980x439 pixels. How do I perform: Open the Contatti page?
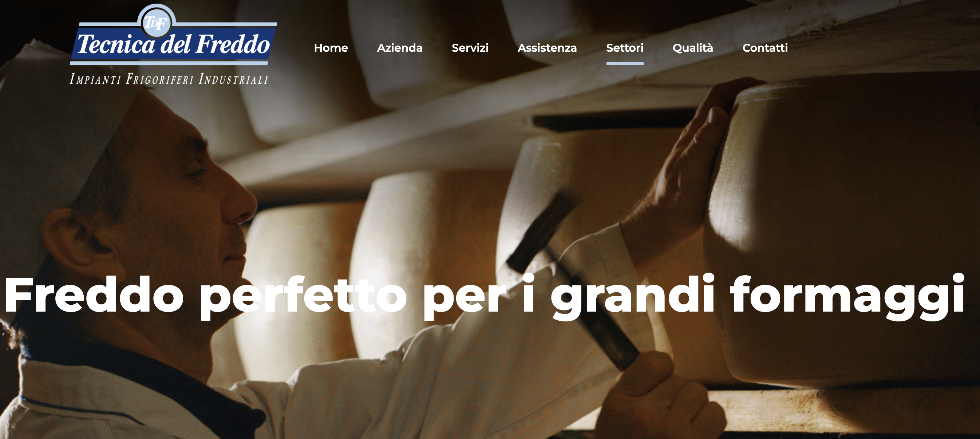click(x=765, y=48)
